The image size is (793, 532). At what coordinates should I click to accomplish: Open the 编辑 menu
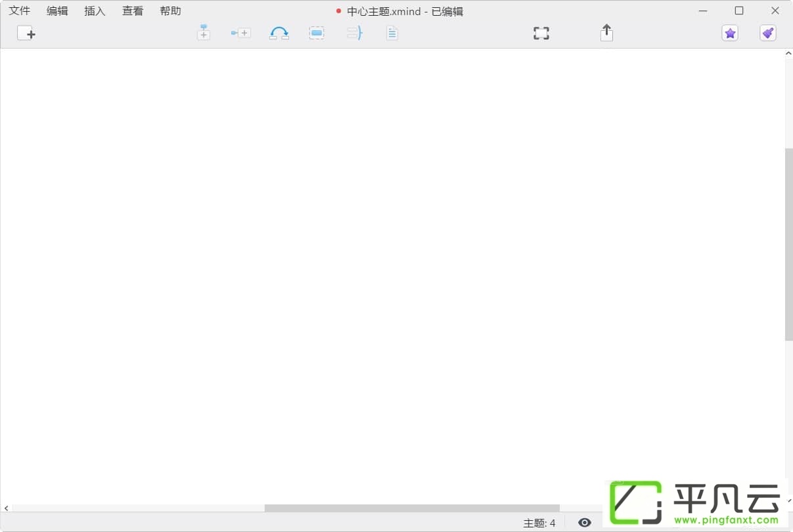[57, 11]
